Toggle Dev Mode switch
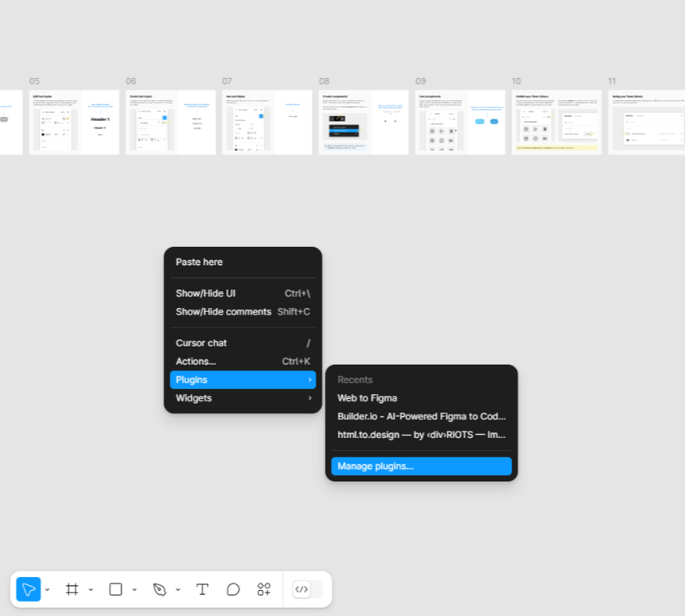The width and height of the screenshot is (685, 616). pyautogui.click(x=307, y=589)
